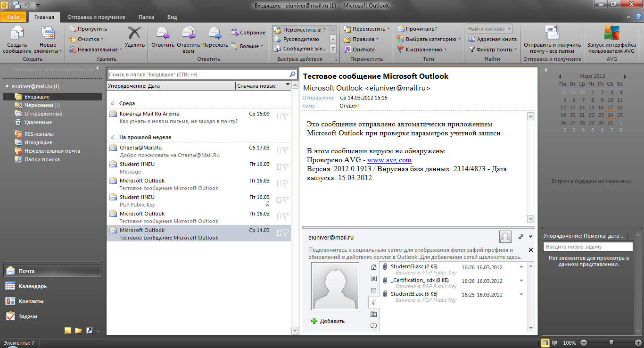Show attachments tab in People Pane

[x=374, y=302]
